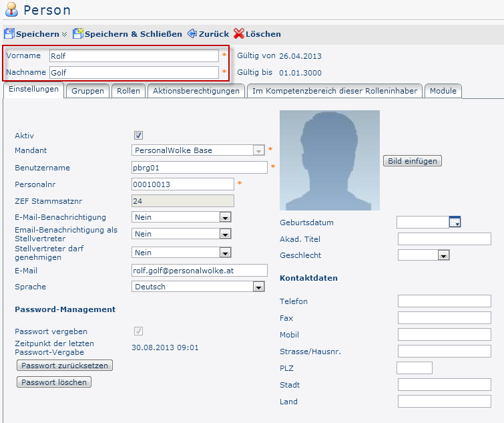504x423 pixels.
Task: Go back with Zurück label
Action: [214, 34]
